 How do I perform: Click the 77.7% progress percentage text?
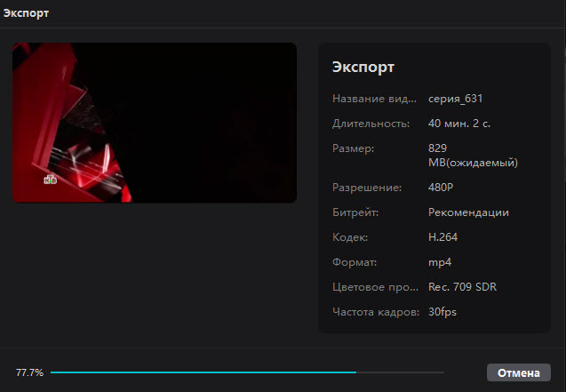tap(29, 372)
